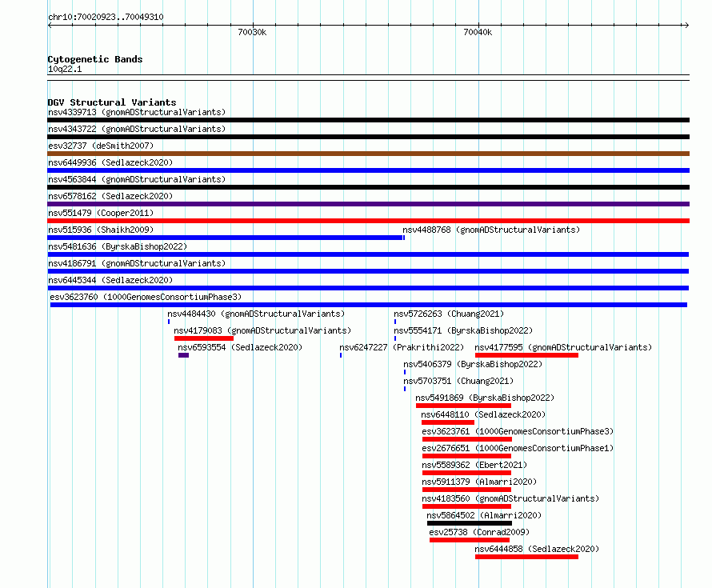The width and height of the screenshot is (712, 588).
Task: Open esv25738 Conrad2009 label
Action: [x=479, y=532]
